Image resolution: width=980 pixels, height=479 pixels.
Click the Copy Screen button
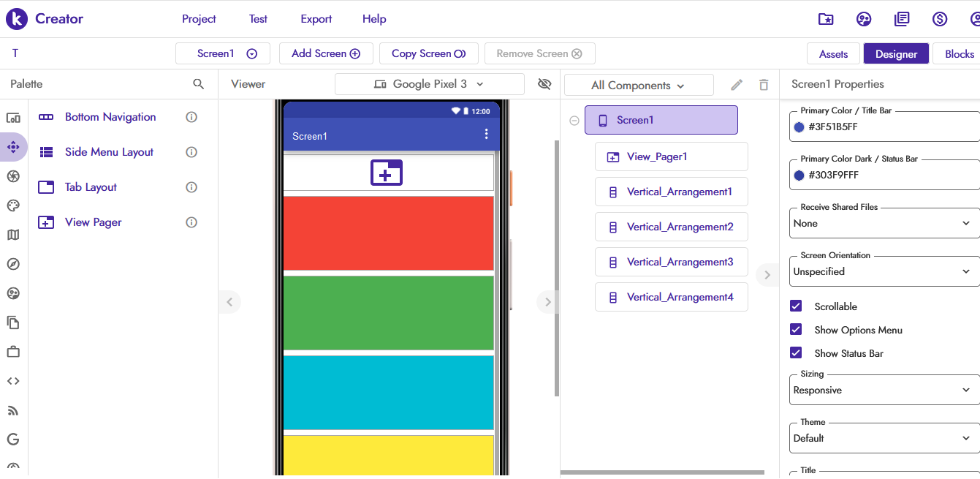(428, 53)
